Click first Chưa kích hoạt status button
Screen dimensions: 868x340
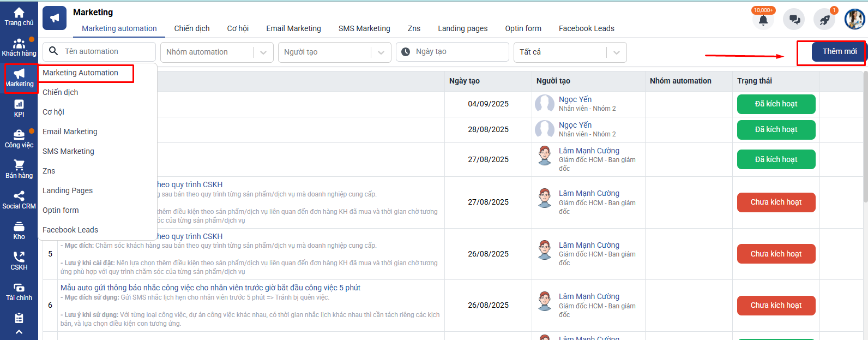point(776,202)
